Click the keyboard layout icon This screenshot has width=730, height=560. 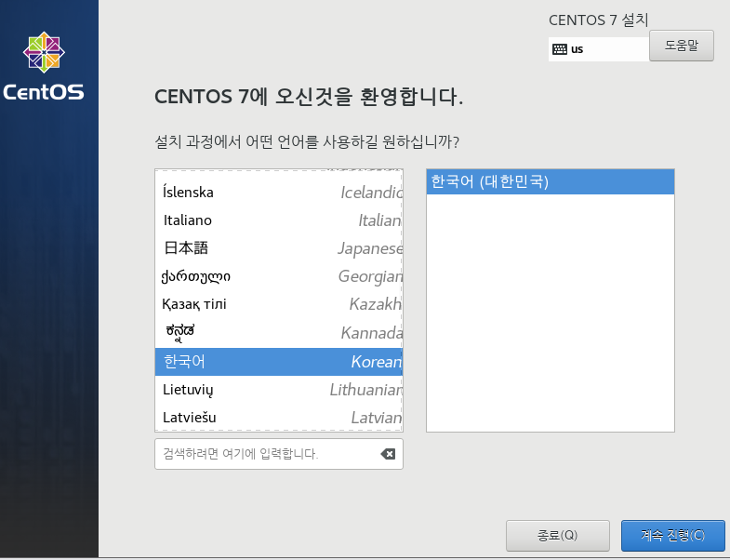click(x=559, y=49)
